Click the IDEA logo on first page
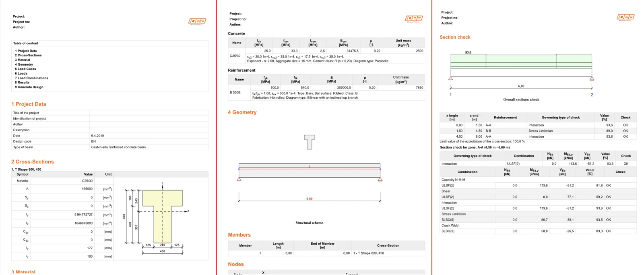644x275 pixels. click(x=197, y=21)
